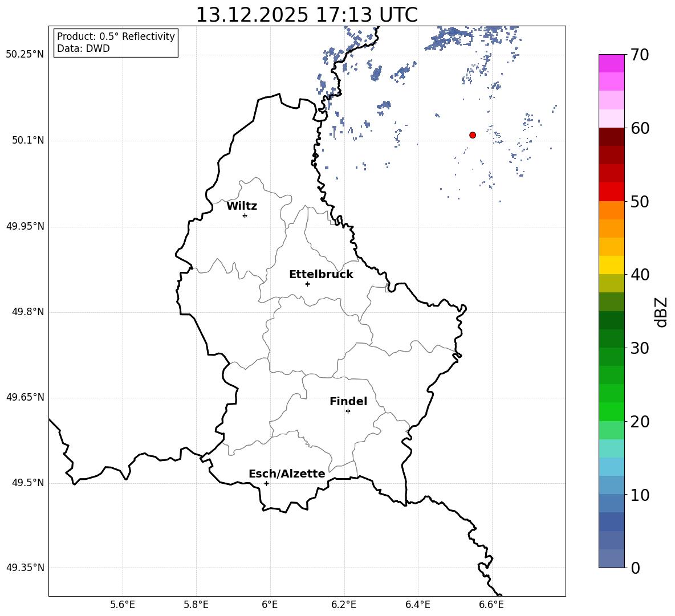
Task: Click the title 13.12.2025 17:13 UTC
Action: point(307,15)
